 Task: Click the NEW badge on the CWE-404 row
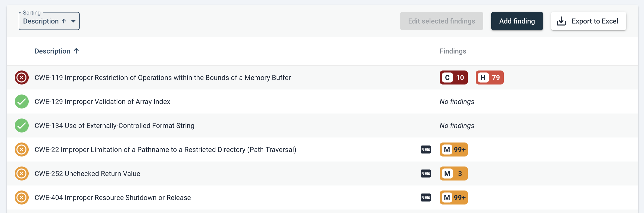pos(426,198)
